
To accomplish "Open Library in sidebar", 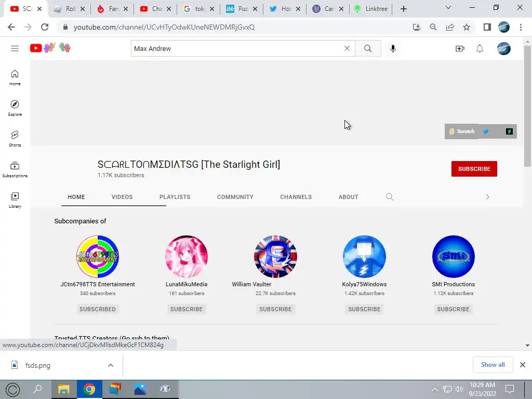I will pyautogui.click(x=15, y=200).
